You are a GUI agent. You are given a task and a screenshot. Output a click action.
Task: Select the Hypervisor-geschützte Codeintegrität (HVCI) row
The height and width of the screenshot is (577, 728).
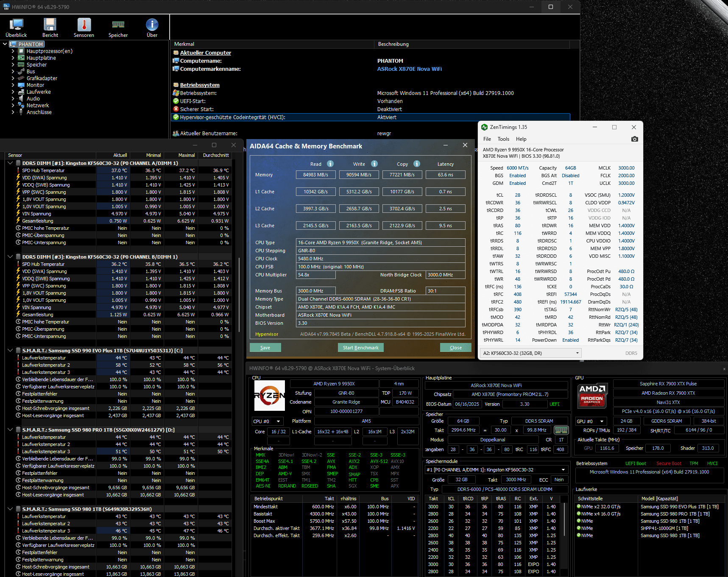pos(371,117)
